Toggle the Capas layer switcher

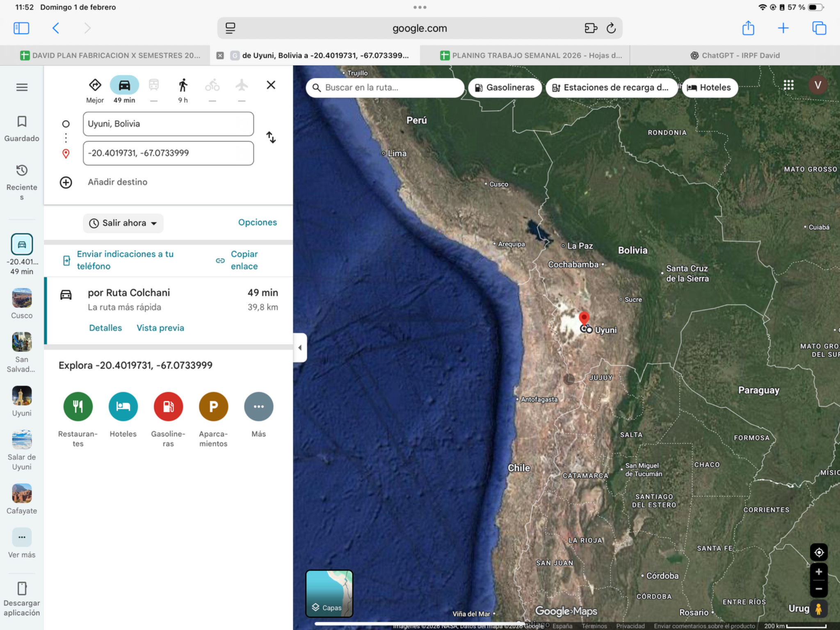[x=329, y=593]
